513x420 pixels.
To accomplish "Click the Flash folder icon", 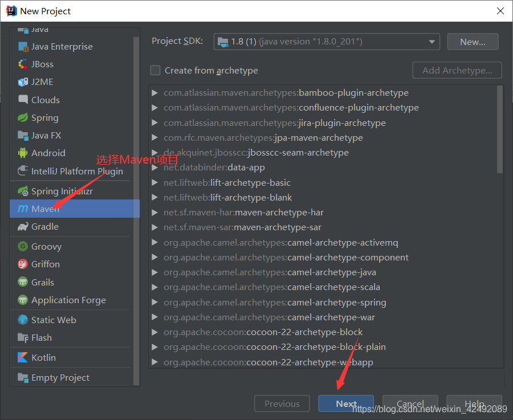I will [x=23, y=337].
